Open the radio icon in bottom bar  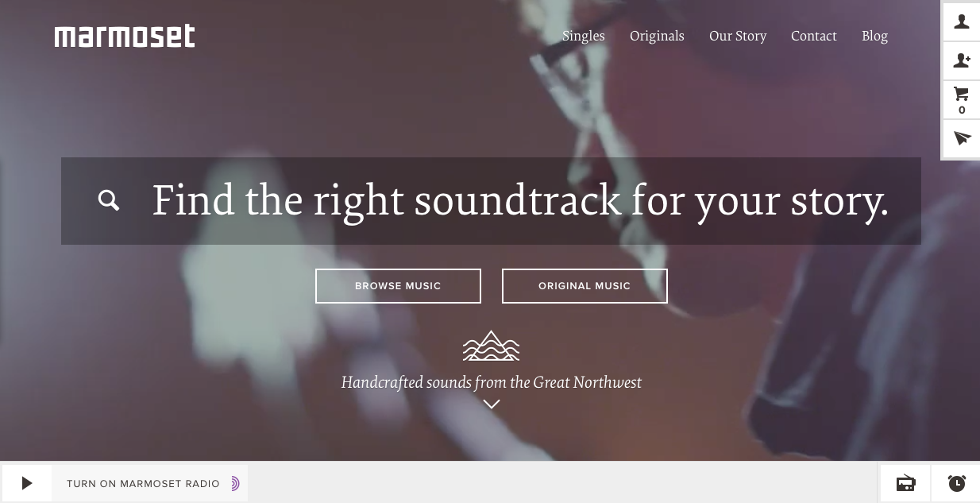[905, 483]
